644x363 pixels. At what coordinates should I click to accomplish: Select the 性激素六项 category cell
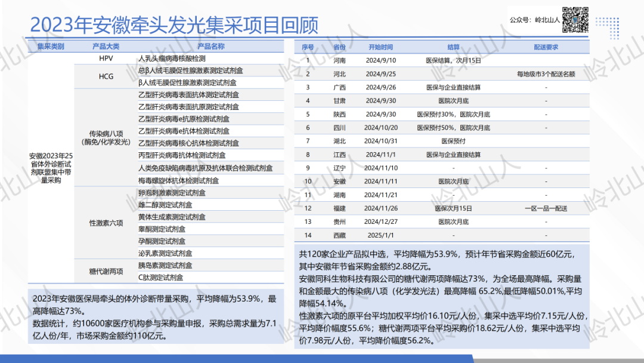[106, 223]
